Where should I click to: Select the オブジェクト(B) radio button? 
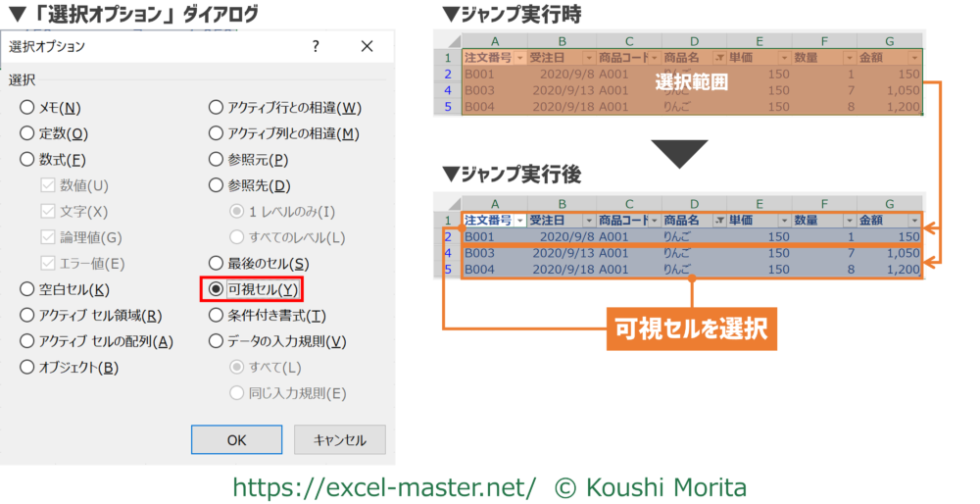pos(27,367)
